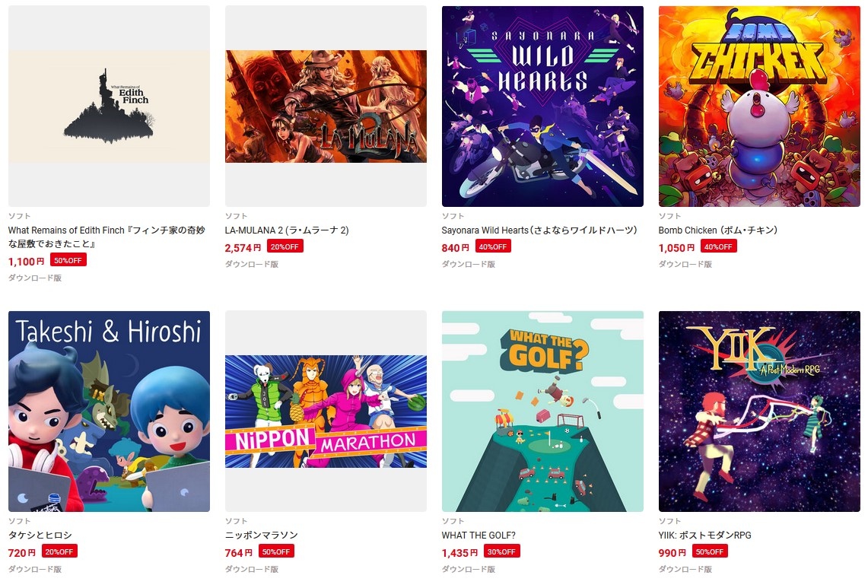Open the Takeshi & Hiroshi cover image
868x588 pixels.
[109, 412]
